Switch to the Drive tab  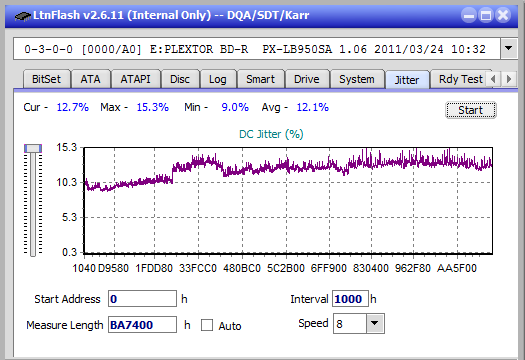point(307,79)
